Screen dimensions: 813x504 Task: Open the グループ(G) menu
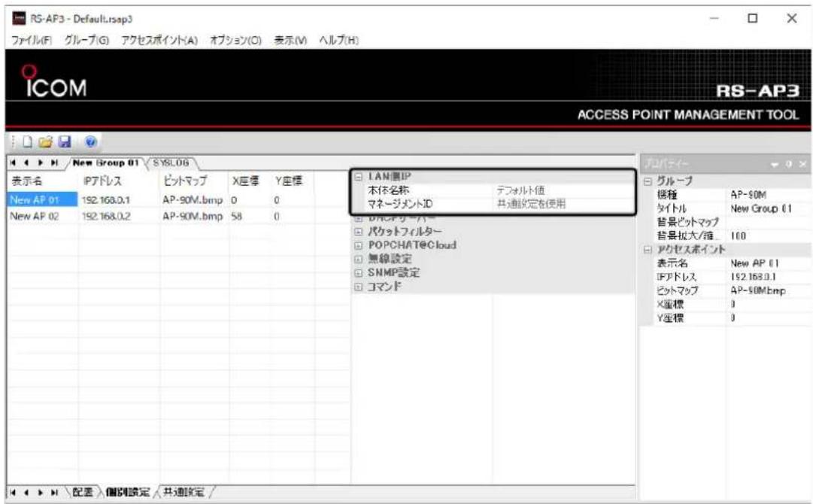pos(86,41)
